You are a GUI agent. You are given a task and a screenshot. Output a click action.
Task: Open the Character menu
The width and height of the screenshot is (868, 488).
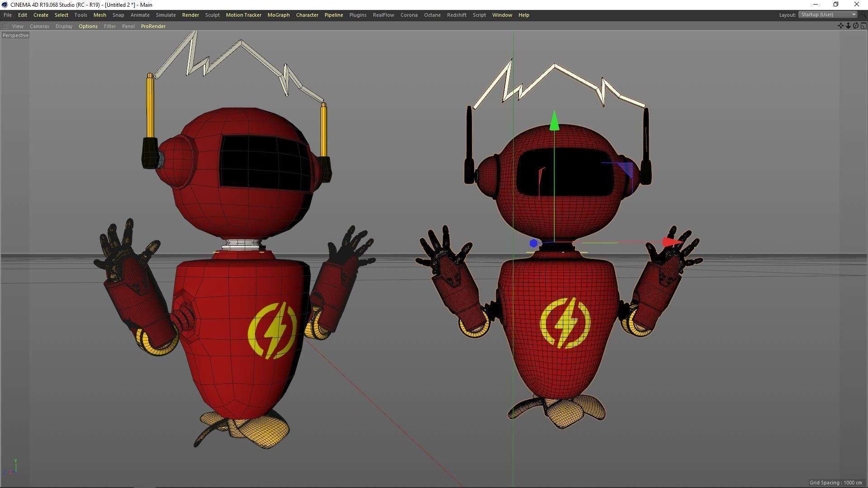coord(307,15)
